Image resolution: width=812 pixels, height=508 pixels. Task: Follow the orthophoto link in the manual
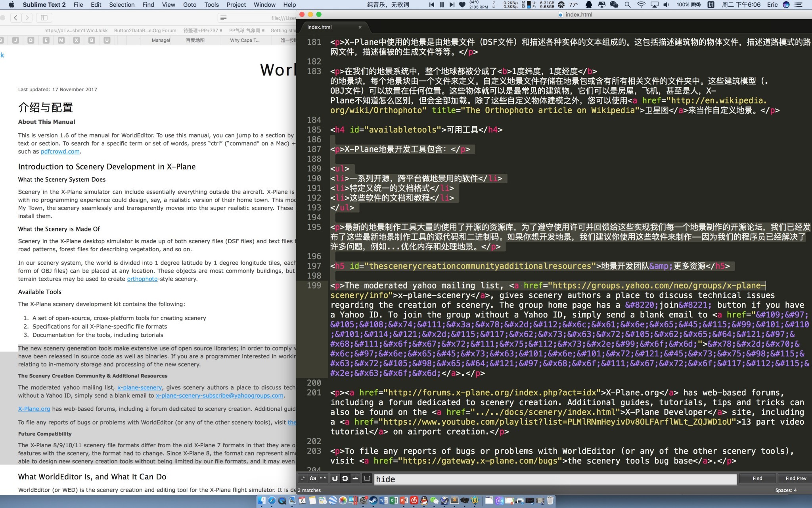[142, 279]
